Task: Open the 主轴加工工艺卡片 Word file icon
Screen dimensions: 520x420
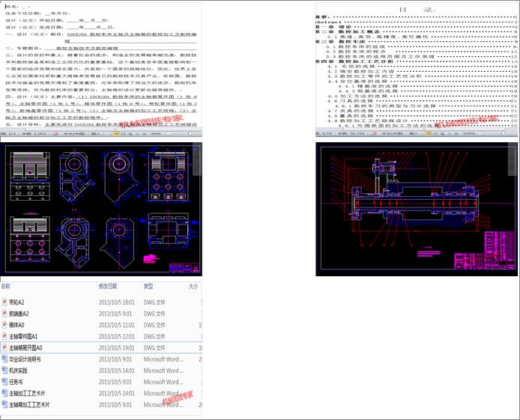Action: (x=4, y=393)
